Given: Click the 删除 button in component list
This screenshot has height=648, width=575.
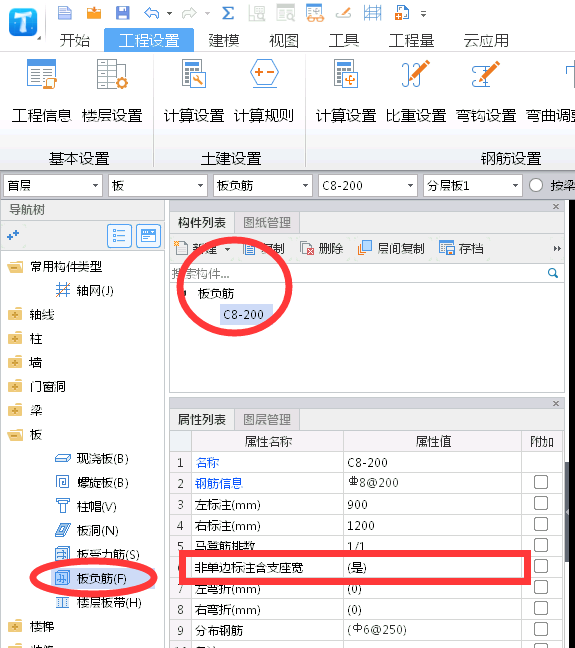Looking at the screenshot, I should [321, 248].
